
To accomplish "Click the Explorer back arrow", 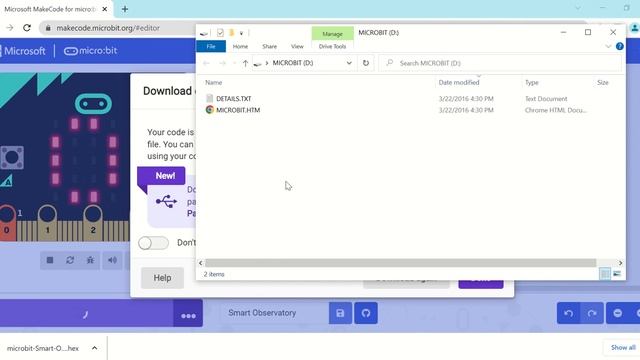I will tap(206, 63).
